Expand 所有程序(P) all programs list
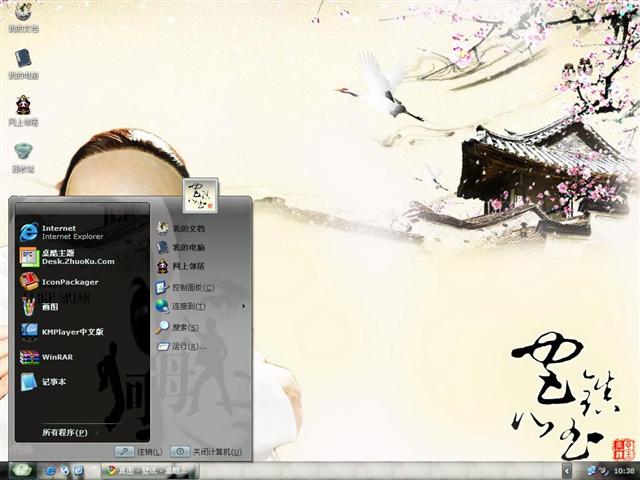The height and width of the screenshot is (480, 640). tap(65, 433)
